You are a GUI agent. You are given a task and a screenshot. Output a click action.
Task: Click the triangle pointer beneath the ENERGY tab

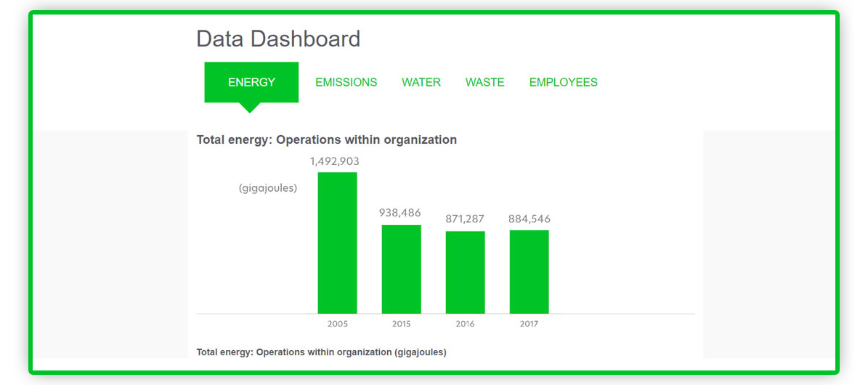coord(249,108)
